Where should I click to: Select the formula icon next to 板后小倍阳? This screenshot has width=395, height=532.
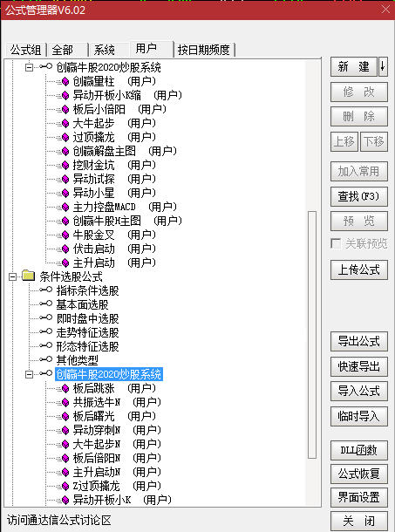[x=65, y=110]
